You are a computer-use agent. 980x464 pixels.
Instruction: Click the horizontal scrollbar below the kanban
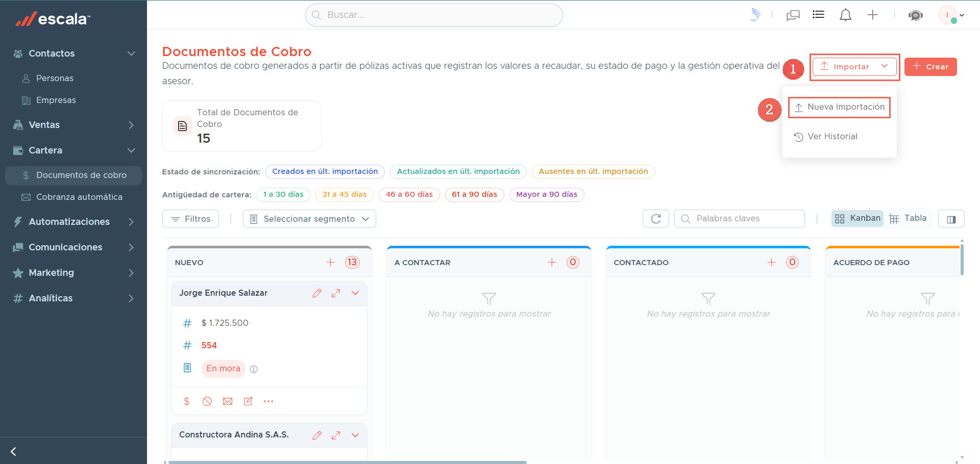click(x=347, y=462)
